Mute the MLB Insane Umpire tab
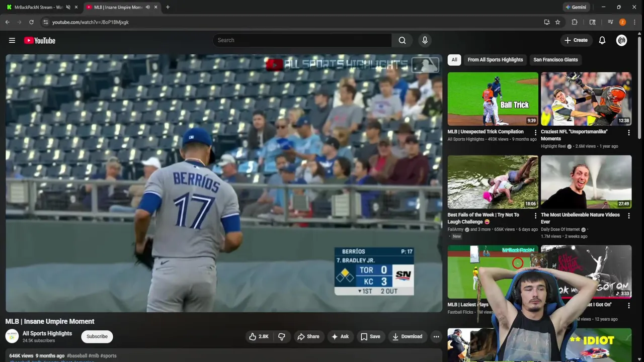This screenshot has width=644, height=362. pos(147,7)
